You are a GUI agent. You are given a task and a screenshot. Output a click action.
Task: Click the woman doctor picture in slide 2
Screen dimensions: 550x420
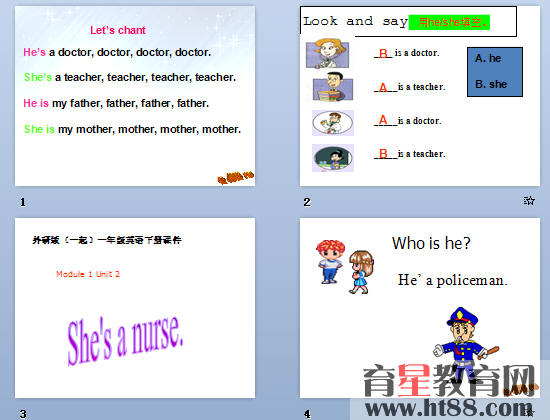pos(327,53)
